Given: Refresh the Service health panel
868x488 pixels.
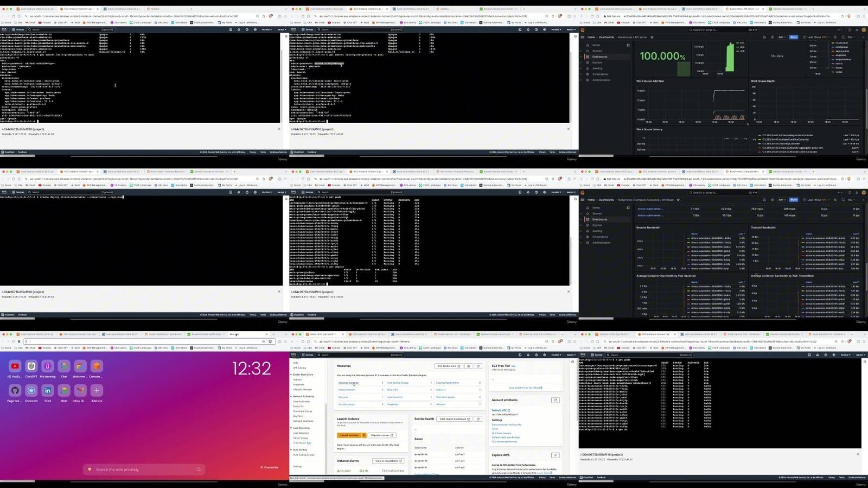Looking at the screenshot, I should 478,419.
